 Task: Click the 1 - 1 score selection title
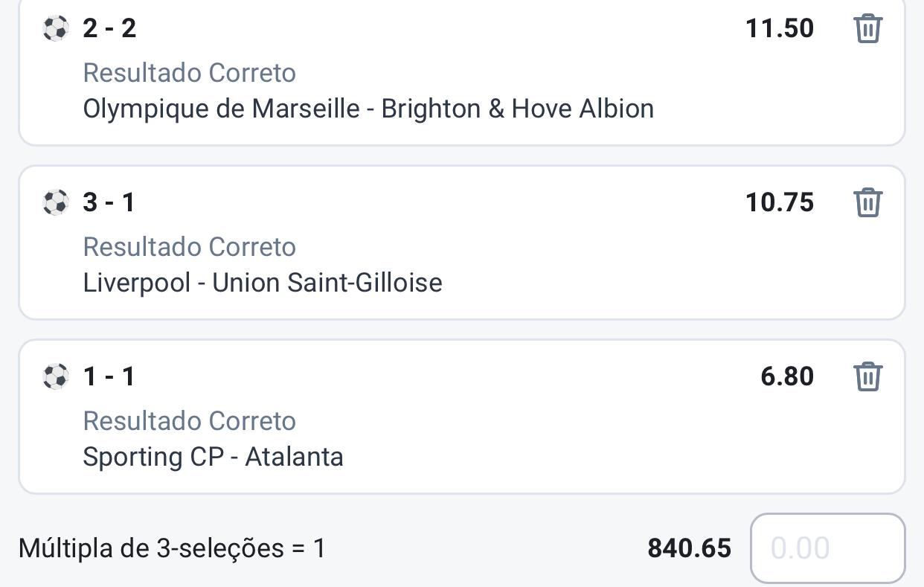pyautogui.click(x=109, y=376)
